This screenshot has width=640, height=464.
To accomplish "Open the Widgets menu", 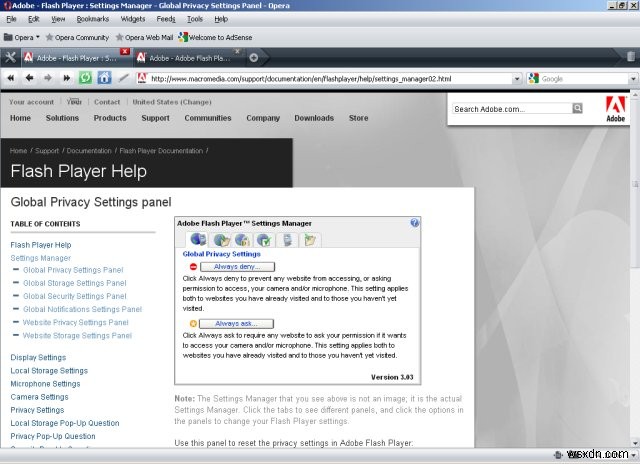I will (133, 19).
